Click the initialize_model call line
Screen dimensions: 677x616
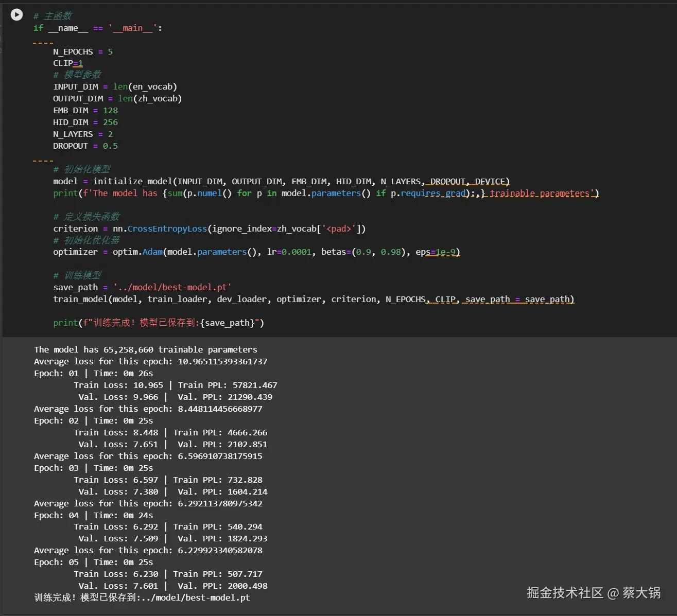(x=282, y=182)
